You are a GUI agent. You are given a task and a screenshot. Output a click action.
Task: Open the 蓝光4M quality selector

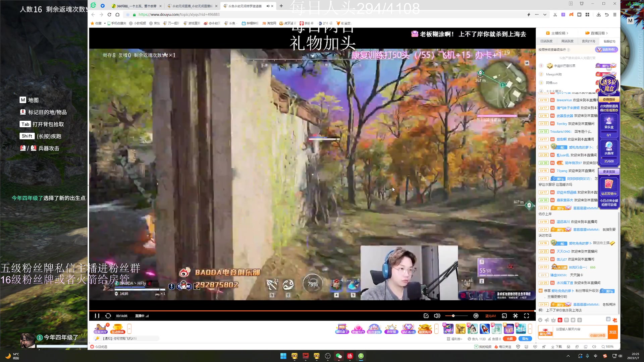490,316
